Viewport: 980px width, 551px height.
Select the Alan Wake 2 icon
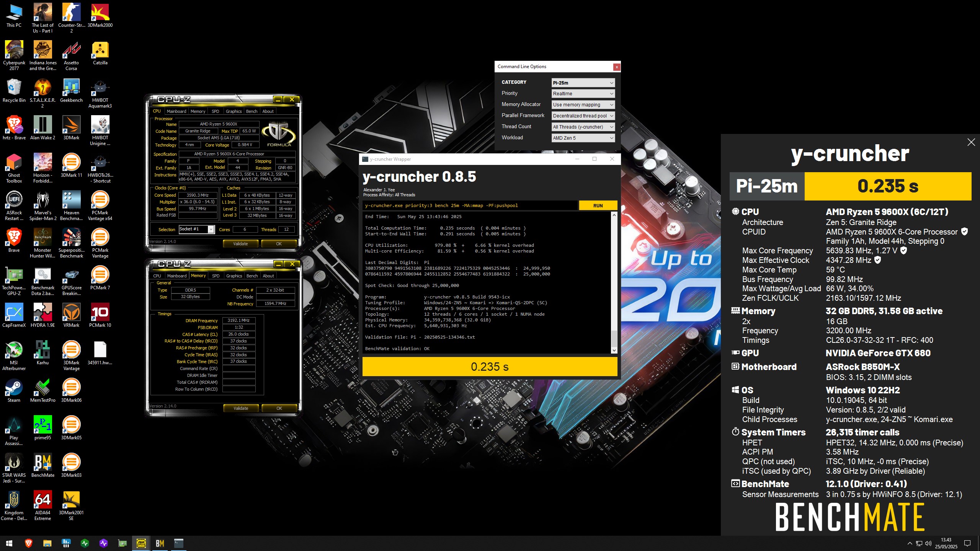pos(42,129)
